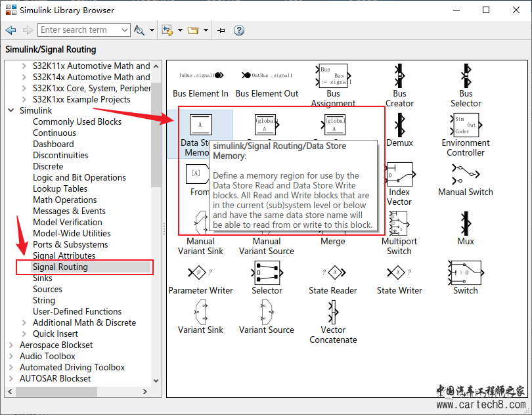Expand S32K1xx Example Projects node
The width and height of the screenshot is (532, 415).
point(24,99)
